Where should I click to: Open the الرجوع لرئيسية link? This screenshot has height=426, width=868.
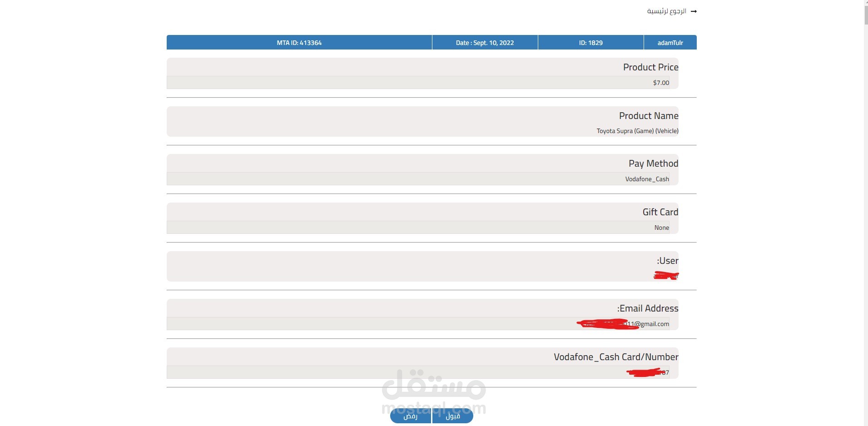(666, 11)
